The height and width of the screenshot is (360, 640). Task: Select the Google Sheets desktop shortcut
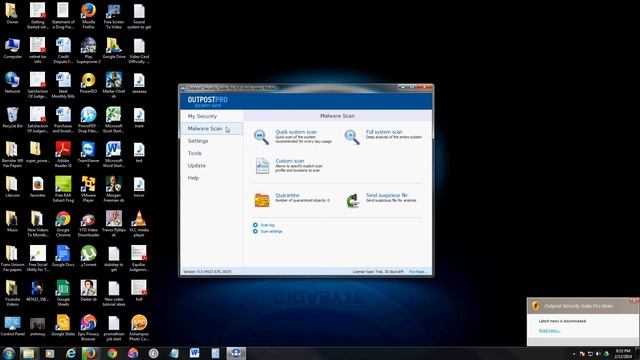pos(63,293)
